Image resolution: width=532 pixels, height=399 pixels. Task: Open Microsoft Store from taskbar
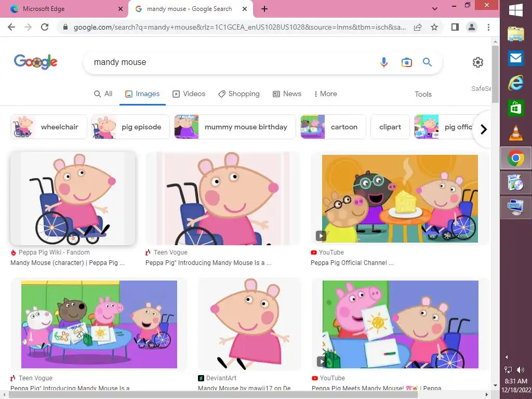(x=516, y=108)
